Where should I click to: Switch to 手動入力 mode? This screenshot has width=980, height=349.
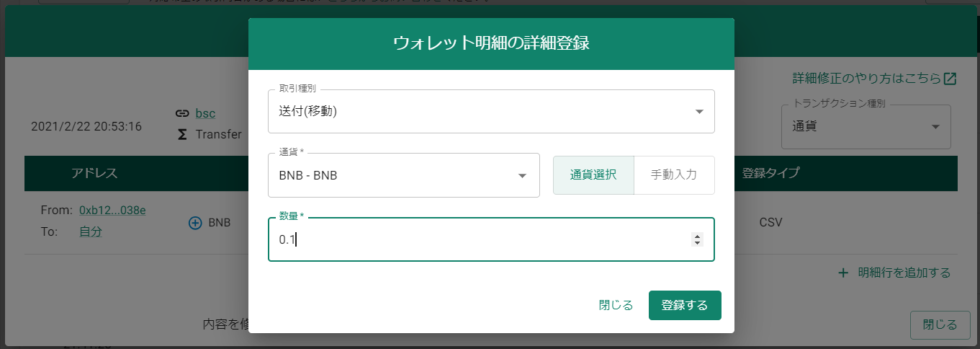[x=674, y=175]
